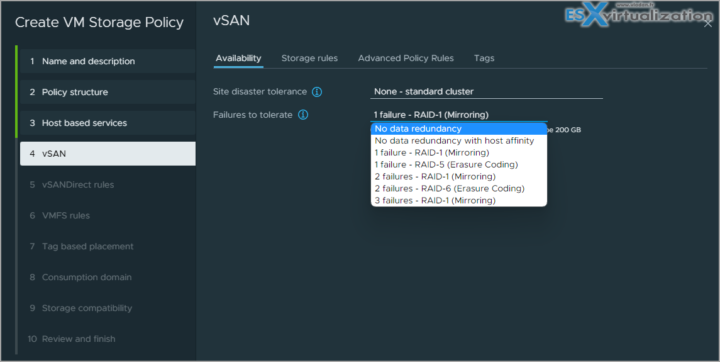Click the Site disaster tolerance info icon

click(317, 92)
